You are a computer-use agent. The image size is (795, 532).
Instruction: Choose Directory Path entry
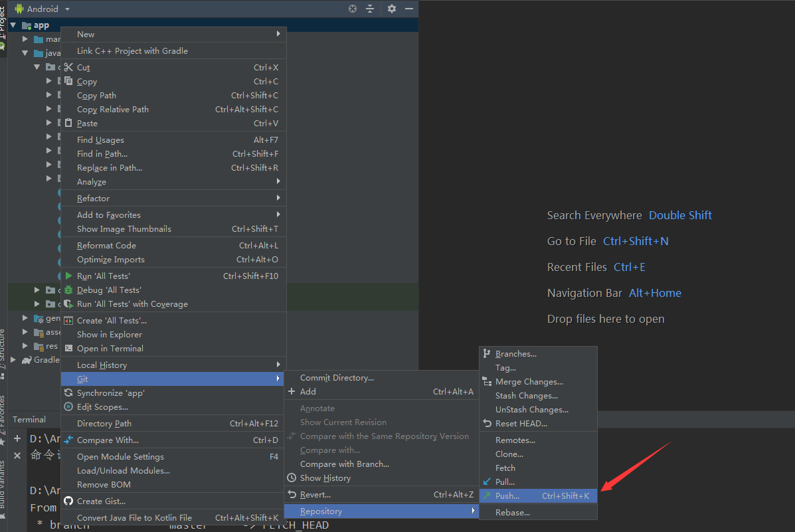173,424
